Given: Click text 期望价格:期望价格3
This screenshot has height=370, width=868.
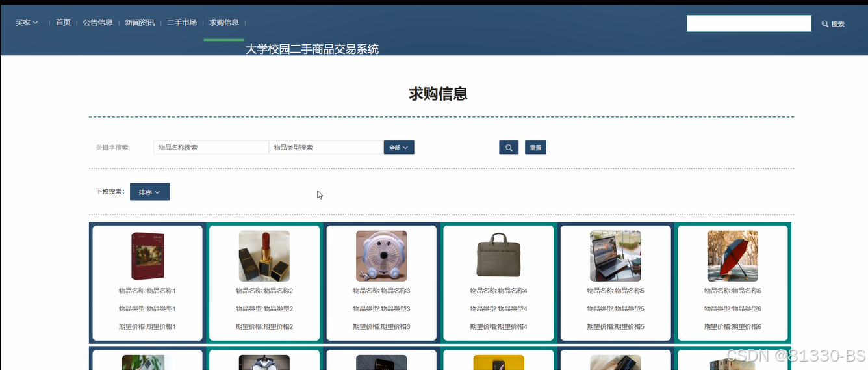Looking at the screenshot, I should pyautogui.click(x=381, y=327).
